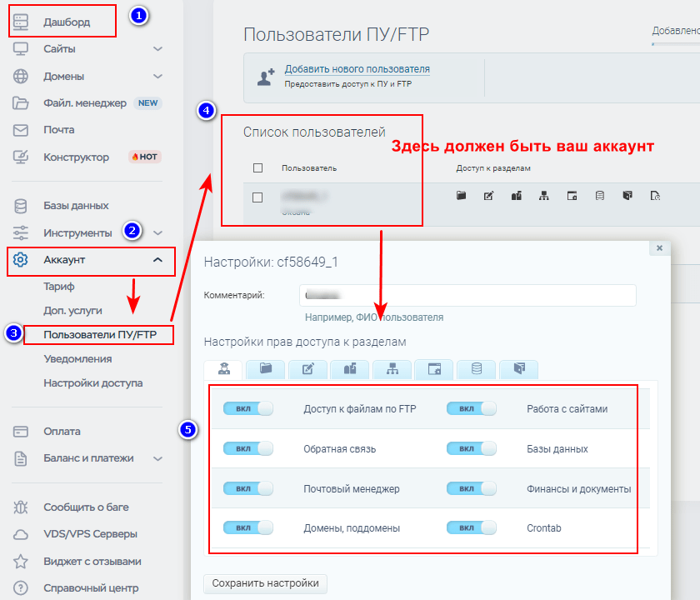The image size is (700, 600).
Task: Click the add-user icon near Добавить нового пользователя
Action: click(x=266, y=77)
